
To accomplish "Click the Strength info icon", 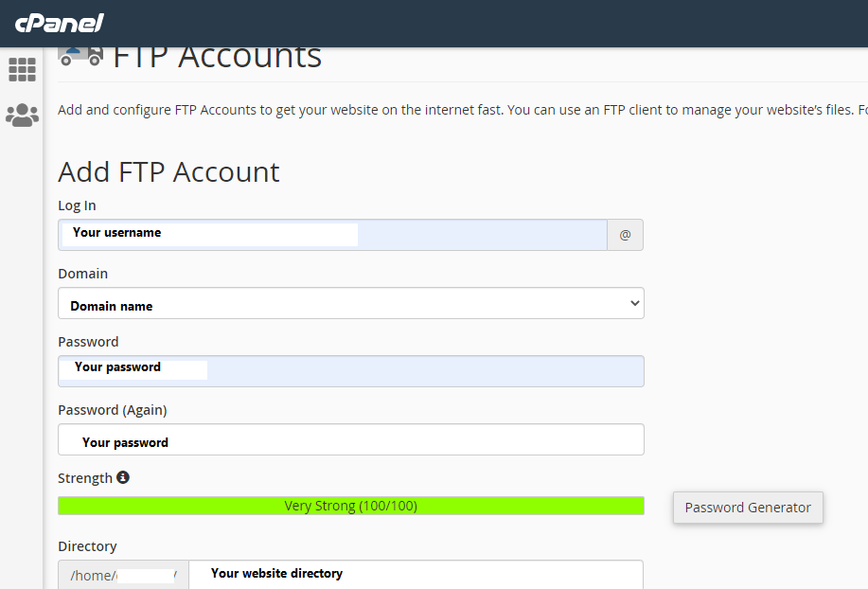I will [123, 477].
